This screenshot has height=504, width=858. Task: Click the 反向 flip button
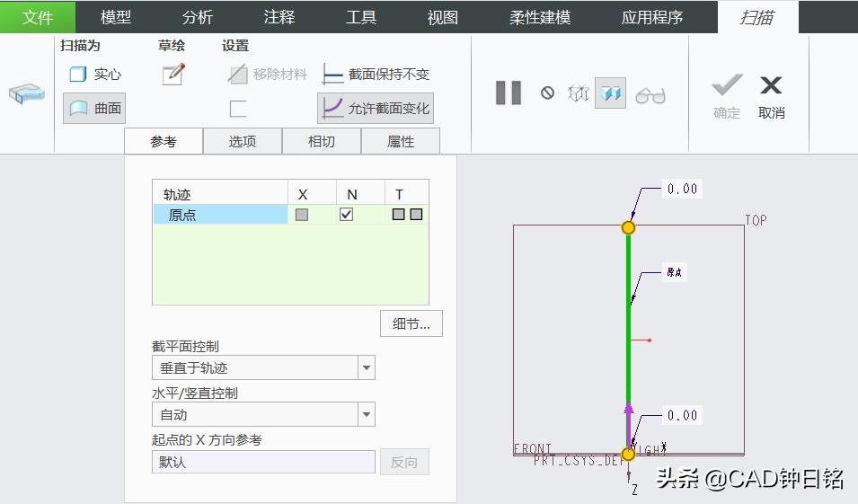click(x=404, y=463)
